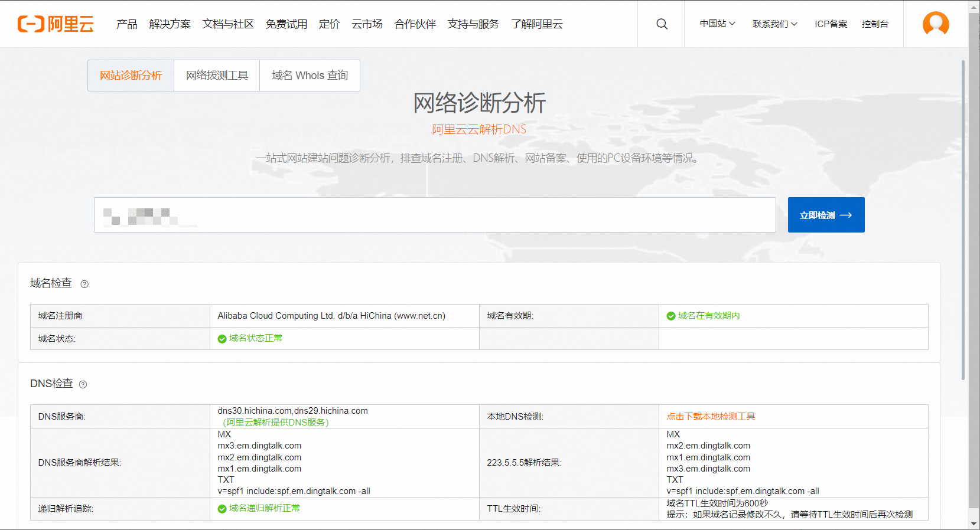Click the TTL生效时间 label cell
Screen dimensions: 980x530
point(569,509)
